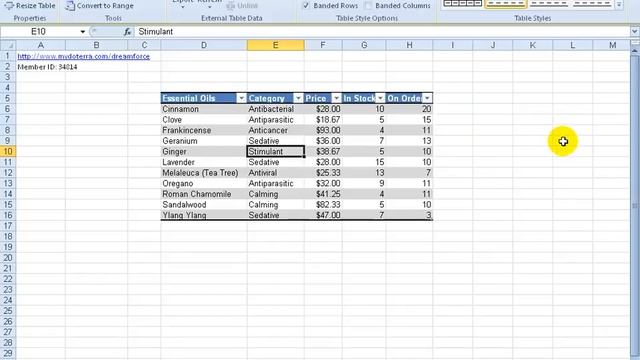Choose the first table style thumbnail
The width and height of the screenshot is (640, 360).
coord(462,4)
